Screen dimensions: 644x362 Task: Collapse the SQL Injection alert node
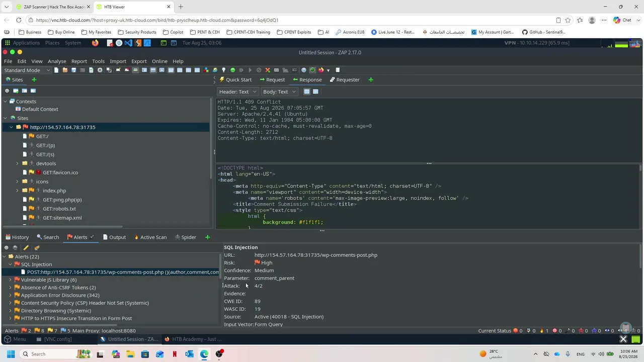[x=11, y=264]
